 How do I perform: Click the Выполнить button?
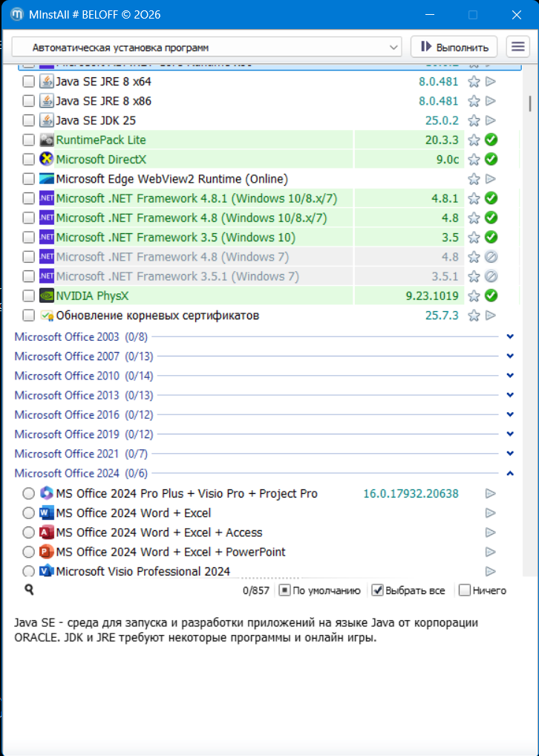454,47
